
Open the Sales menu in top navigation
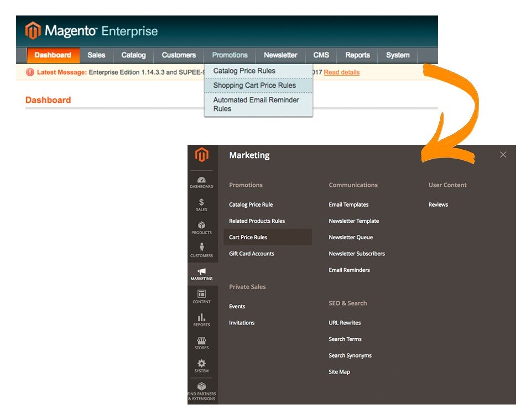pyautogui.click(x=96, y=55)
